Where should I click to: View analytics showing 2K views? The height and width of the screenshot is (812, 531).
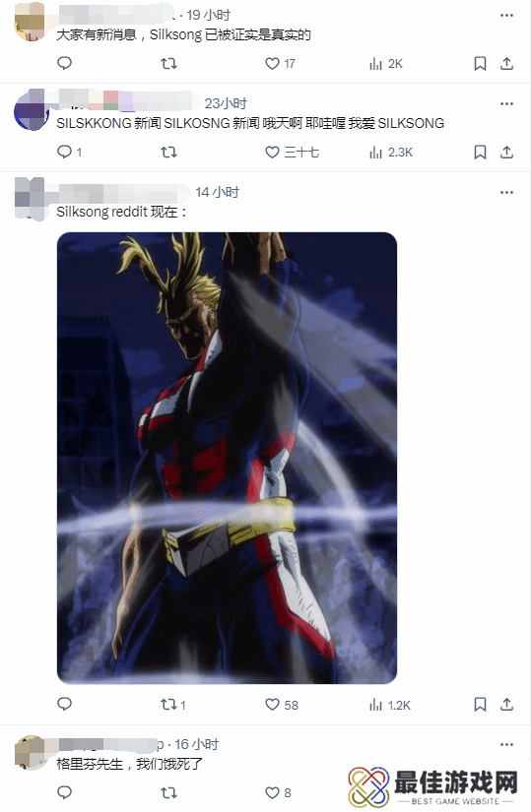coord(386,64)
